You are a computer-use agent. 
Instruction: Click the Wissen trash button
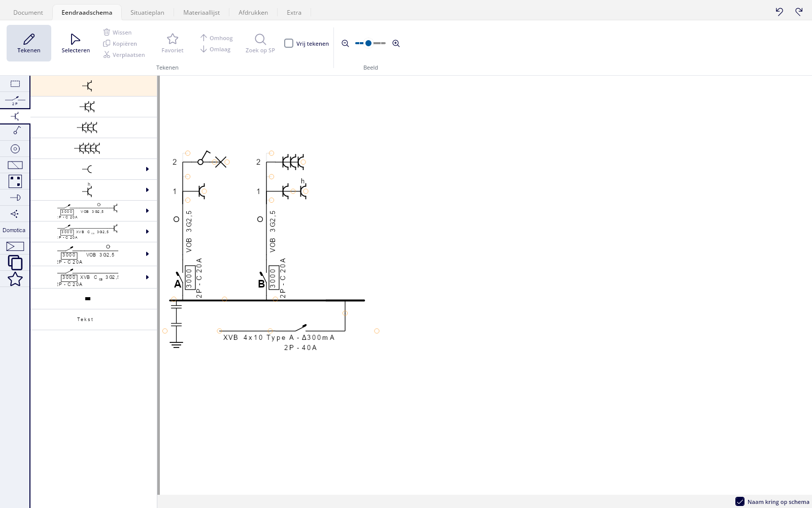pyautogui.click(x=118, y=32)
